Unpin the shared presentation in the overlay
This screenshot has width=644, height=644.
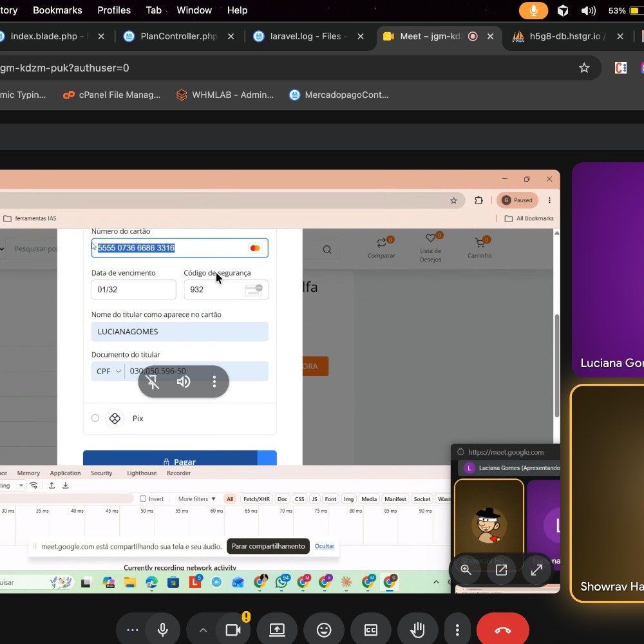click(x=153, y=381)
